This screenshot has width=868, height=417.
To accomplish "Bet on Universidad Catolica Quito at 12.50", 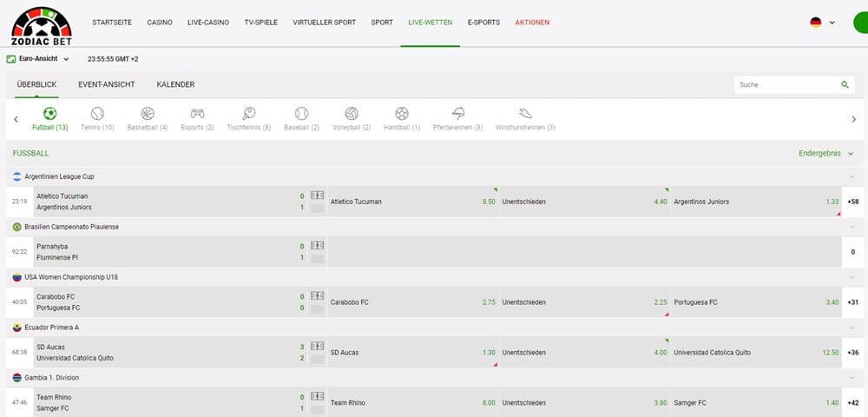I will pos(756,352).
